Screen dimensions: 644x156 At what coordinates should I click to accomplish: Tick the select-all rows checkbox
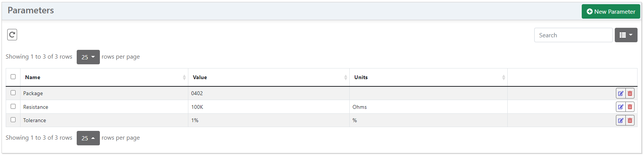point(13,77)
